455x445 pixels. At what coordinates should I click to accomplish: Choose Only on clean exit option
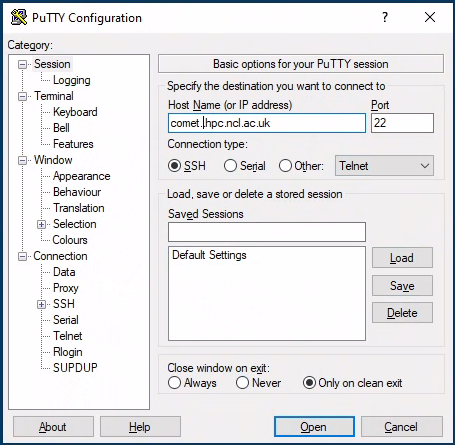click(x=309, y=383)
